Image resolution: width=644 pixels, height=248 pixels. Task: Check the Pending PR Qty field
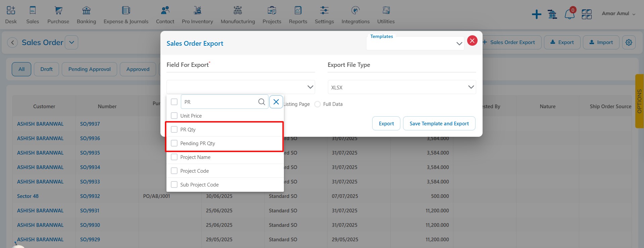tap(174, 143)
